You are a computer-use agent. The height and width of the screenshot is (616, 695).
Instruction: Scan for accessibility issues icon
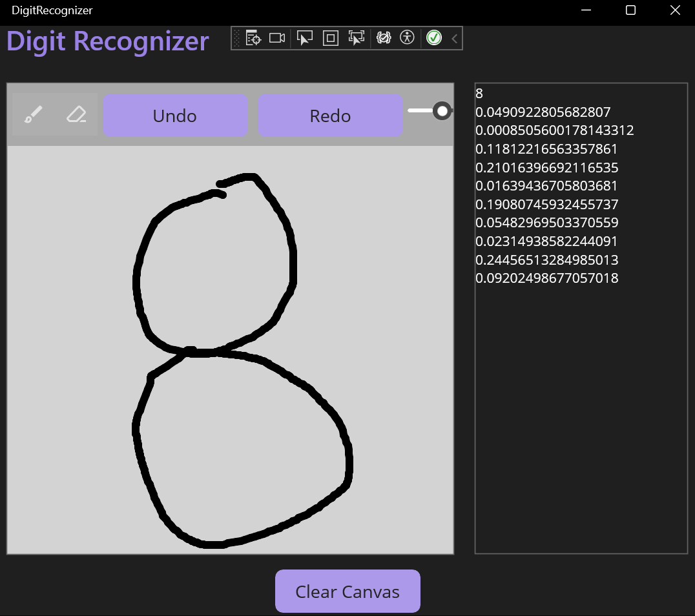click(x=407, y=37)
